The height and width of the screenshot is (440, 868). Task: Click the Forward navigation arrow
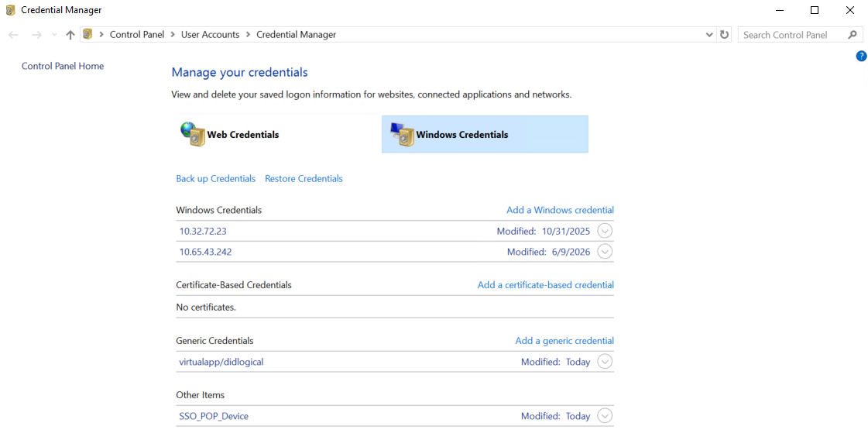click(x=36, y=35)
